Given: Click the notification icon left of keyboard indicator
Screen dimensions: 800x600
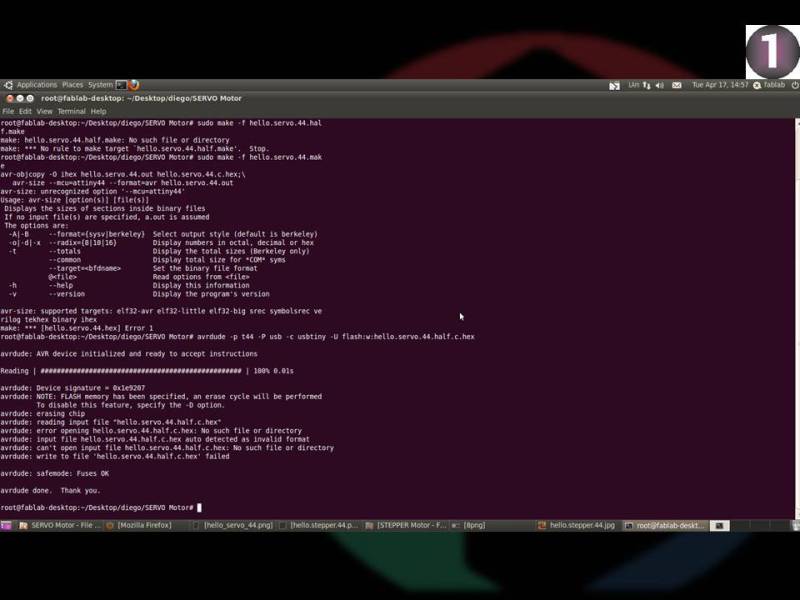Looking at the screenshot, I should click(x=614, y=86).
